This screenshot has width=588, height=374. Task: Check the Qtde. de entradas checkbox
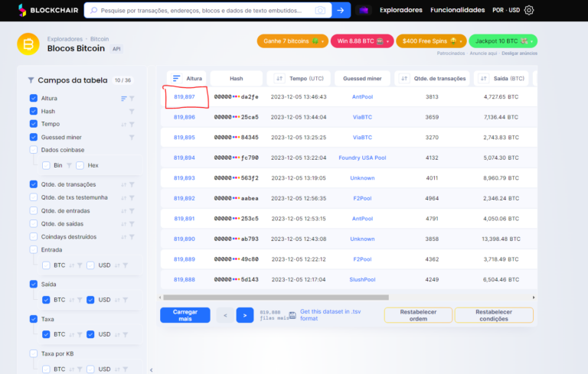(34, 210)
